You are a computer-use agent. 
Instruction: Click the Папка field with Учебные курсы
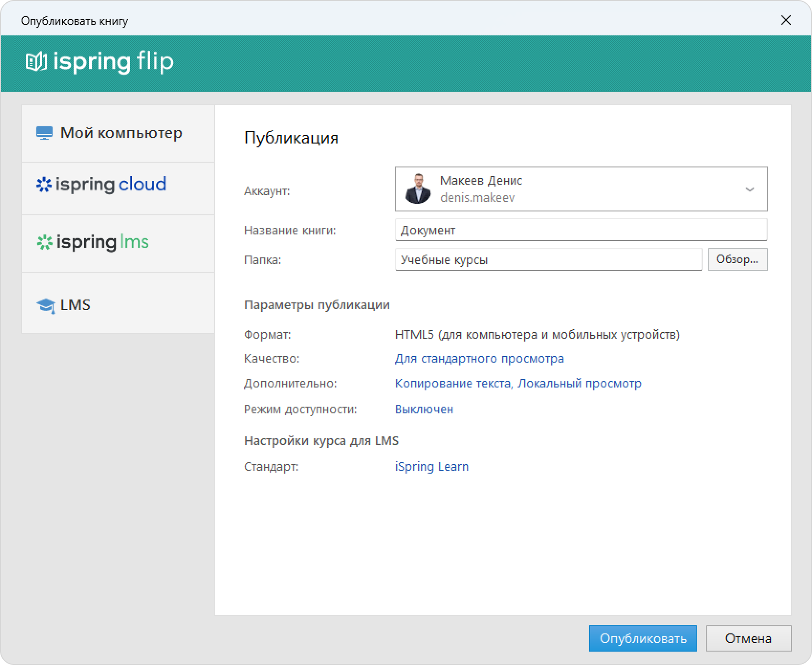coord(549,260)
